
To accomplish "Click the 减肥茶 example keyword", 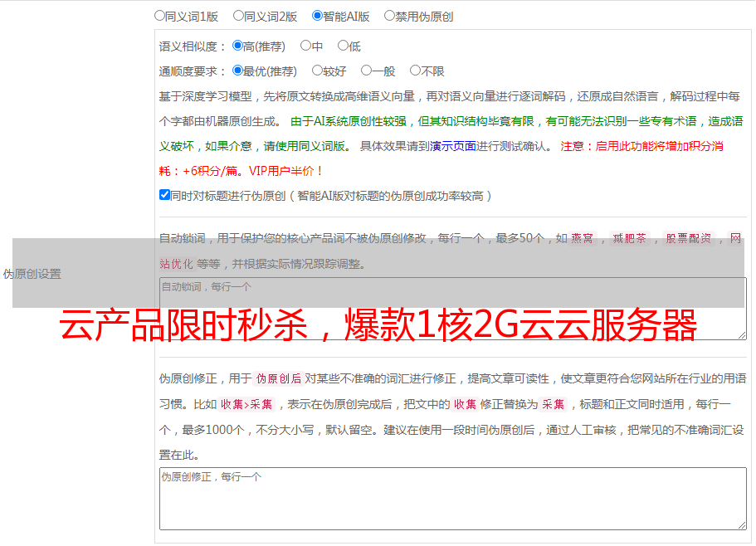I will pyautogui.click(x=629, y=238).
